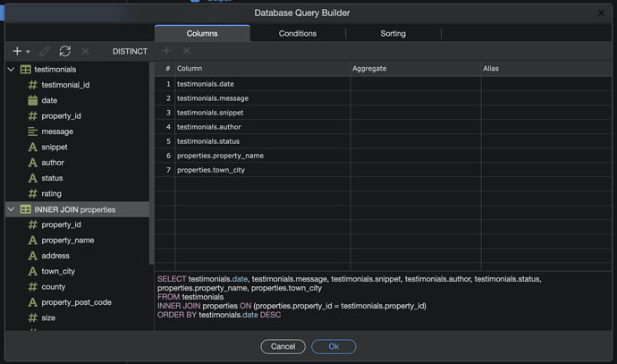Click the table tree vertical scrollbar
The image size is (617, 364).
151,164
